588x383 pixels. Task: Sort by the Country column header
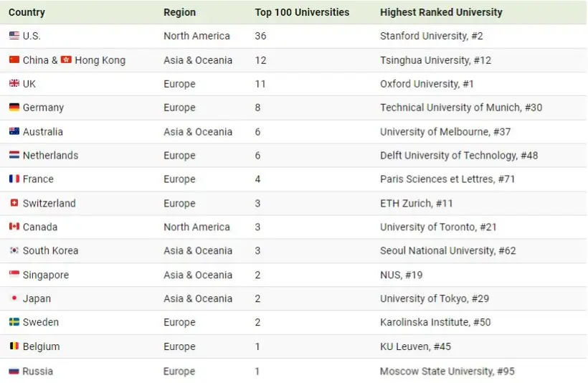click(x=27, y=12)
